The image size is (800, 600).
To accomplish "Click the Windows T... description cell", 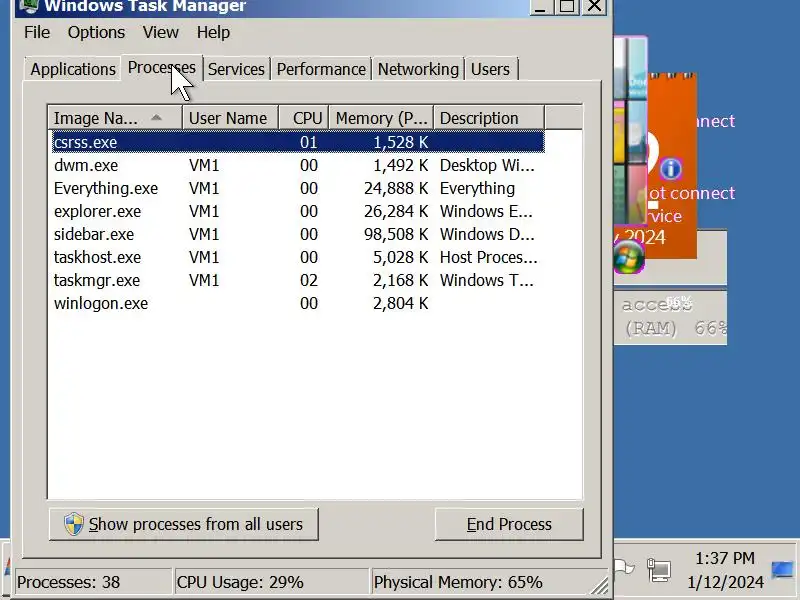I will pos(487,280).
